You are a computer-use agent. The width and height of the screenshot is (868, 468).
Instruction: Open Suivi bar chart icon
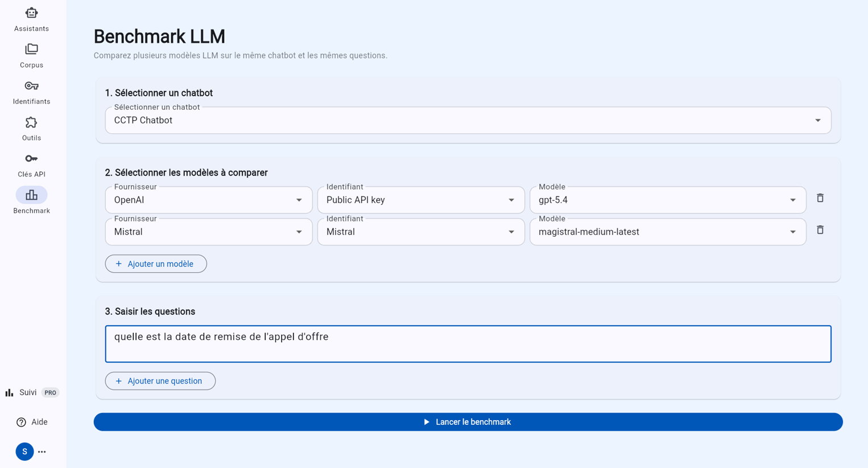pyautogui.click(x=9, y=392)
